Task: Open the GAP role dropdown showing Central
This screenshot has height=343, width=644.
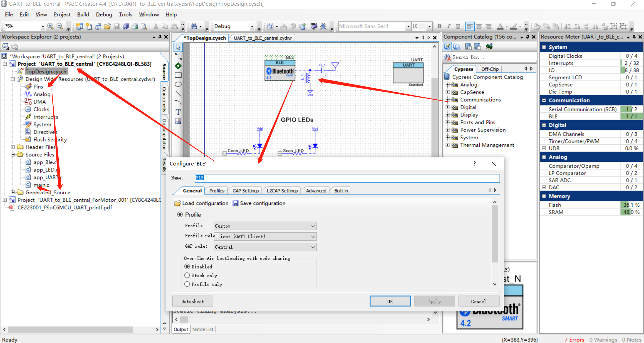Action: tap(312, 247)
